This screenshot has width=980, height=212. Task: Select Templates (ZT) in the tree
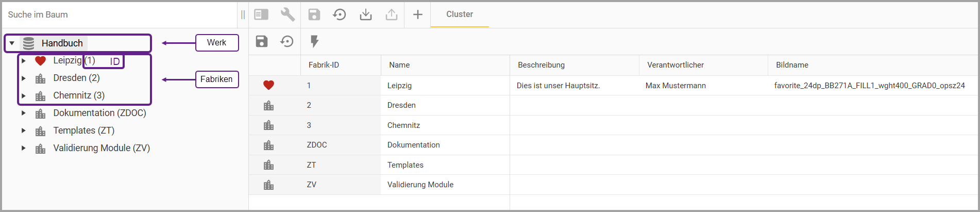(x=83, y=131)
